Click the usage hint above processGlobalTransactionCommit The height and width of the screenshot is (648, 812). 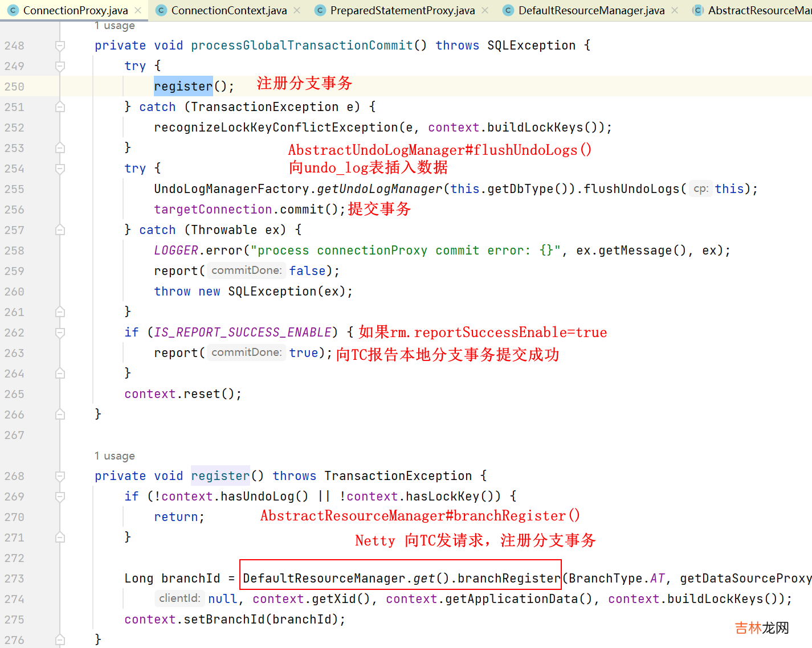click(x=115, y=26)
